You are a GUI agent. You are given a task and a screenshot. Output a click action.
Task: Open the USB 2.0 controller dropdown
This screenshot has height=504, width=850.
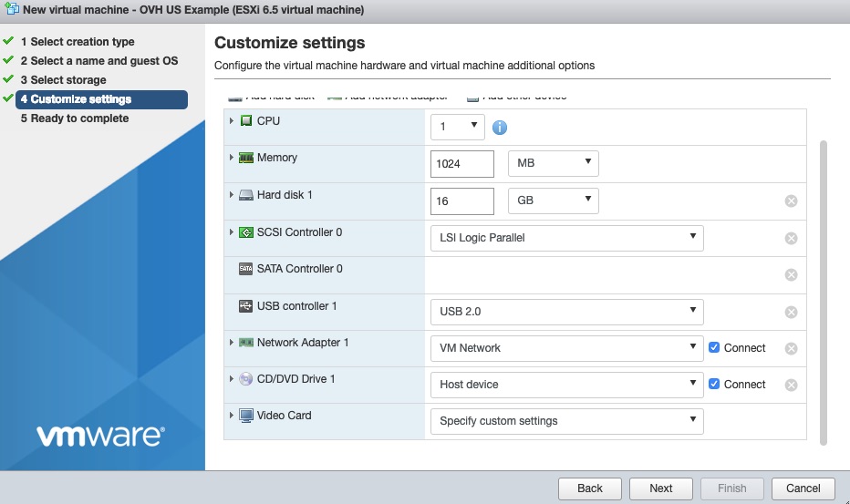[565, 312]
